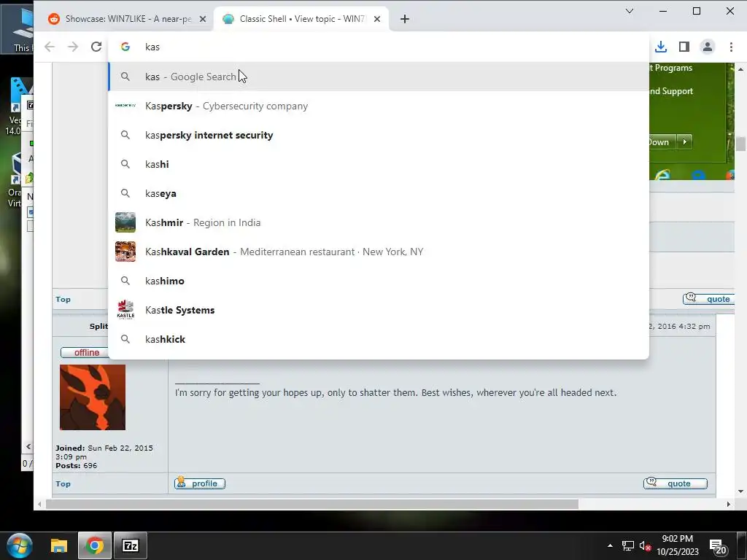Pick 'kaspersky internet security' suggestion
This screenshot has width=747, height=560.
click(x=379, y=135)
